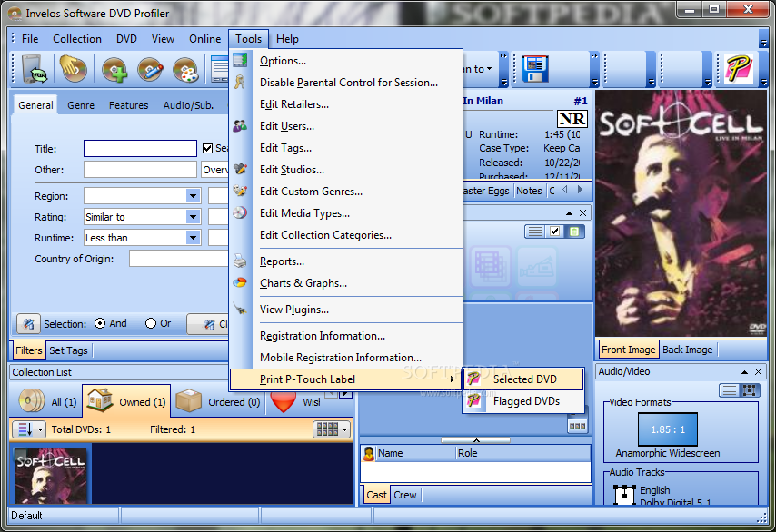This screenshot has width=776, height=532.
Task: Click the person icon in Name column header
Action: pyautogui.click(x=369, y=453)
